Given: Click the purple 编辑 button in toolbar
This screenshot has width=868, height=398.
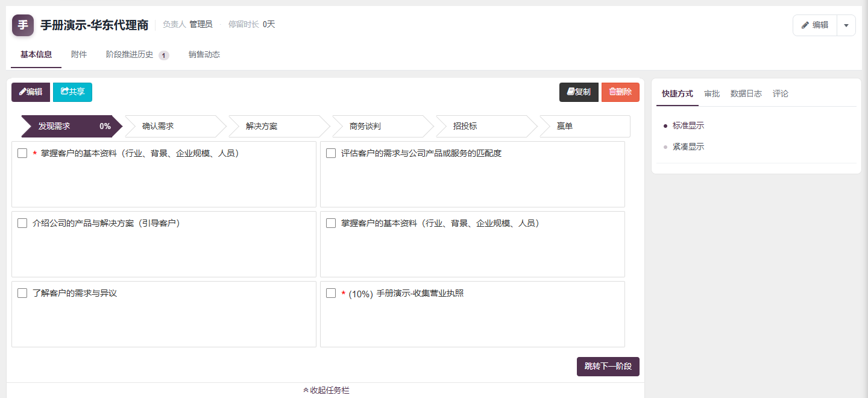Looking at the screenshot, I should [x=31, y=92].
